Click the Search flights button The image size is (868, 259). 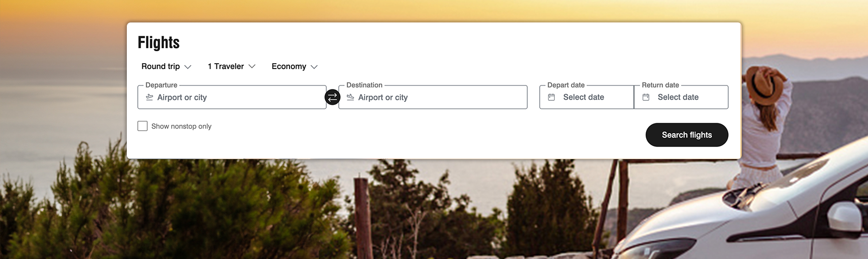tap(686, 135)
